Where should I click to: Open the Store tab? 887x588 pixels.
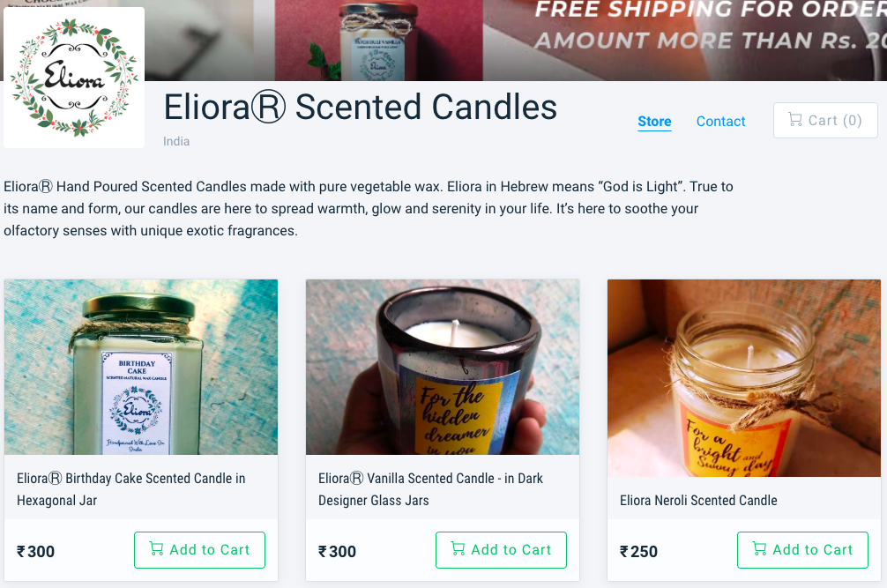[654, 122]
